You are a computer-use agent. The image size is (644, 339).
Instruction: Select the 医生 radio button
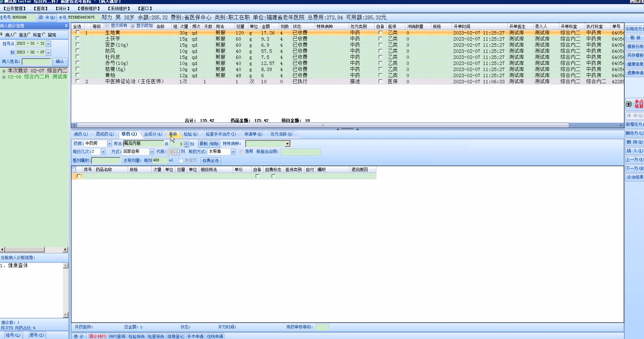click(15, 35)
